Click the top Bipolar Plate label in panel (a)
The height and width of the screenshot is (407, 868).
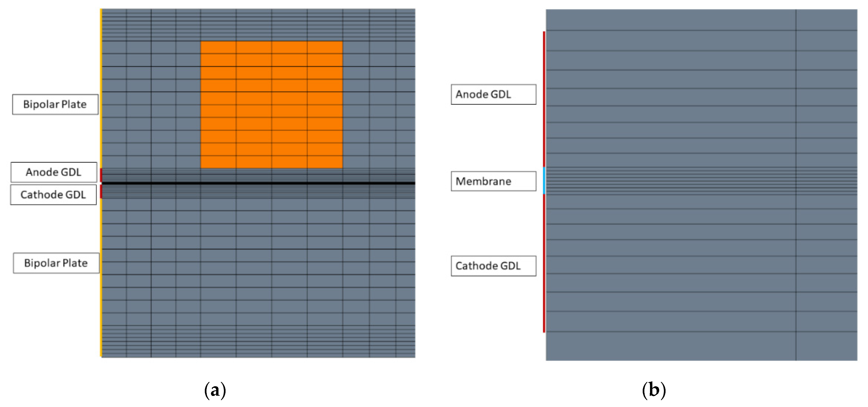pos(55,104)
